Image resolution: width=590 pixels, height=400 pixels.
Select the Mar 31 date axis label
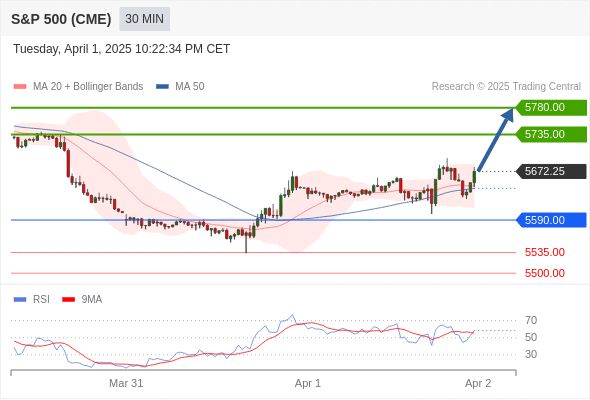pos(126,383)
